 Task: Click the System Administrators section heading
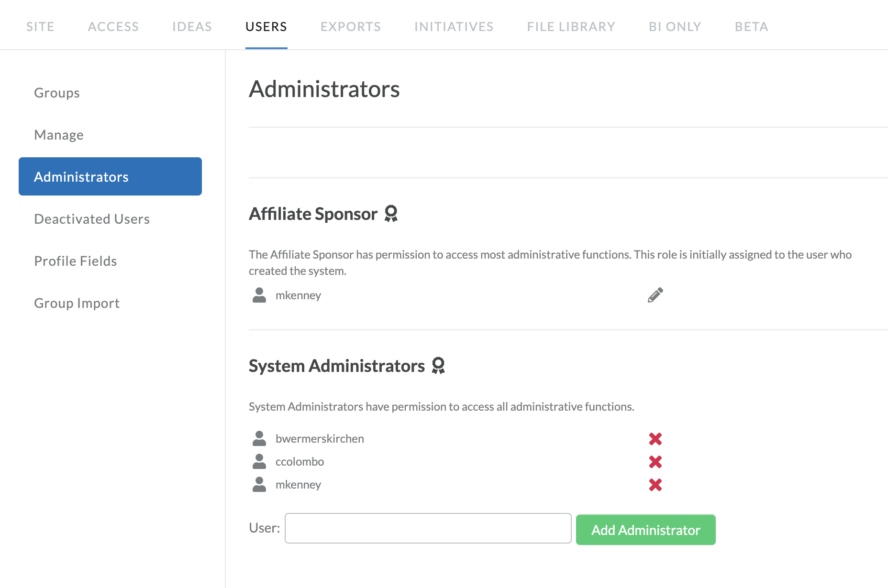(x=337, y=366)
